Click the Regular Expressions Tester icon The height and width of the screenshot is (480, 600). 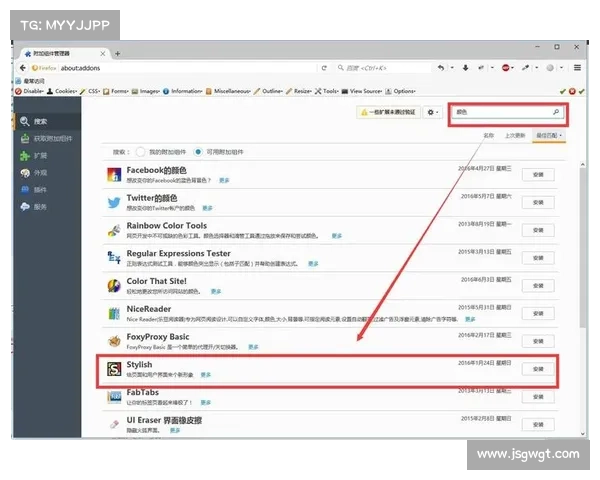coord(114,258)
